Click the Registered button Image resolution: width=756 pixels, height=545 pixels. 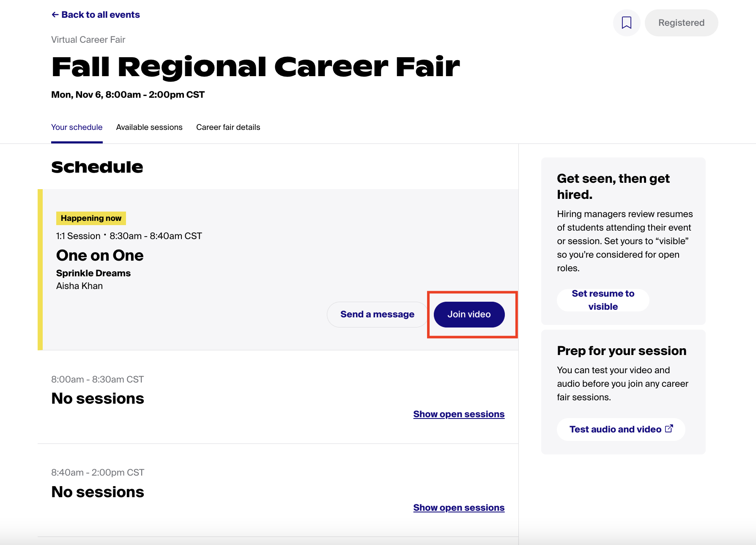tap(681, 23)
